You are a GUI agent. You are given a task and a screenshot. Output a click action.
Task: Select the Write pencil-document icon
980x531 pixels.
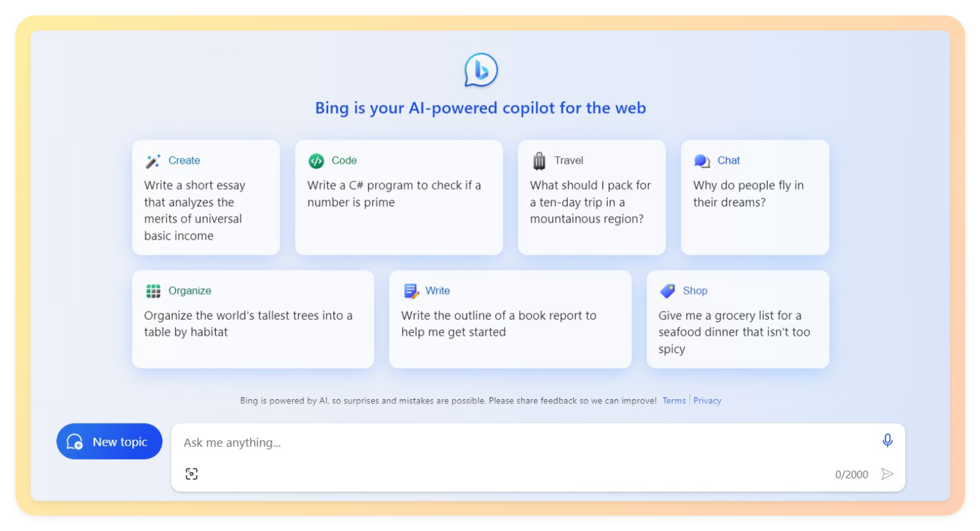(x=411, y=290)
